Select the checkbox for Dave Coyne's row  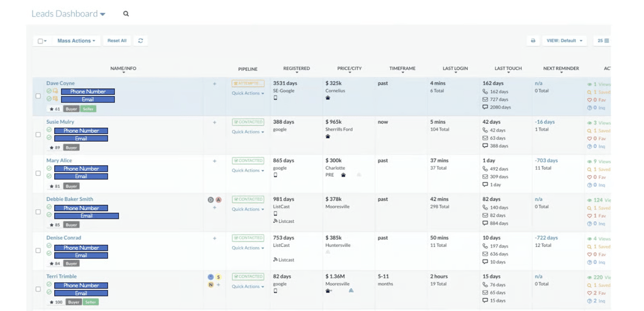click(x=38, y=96)
